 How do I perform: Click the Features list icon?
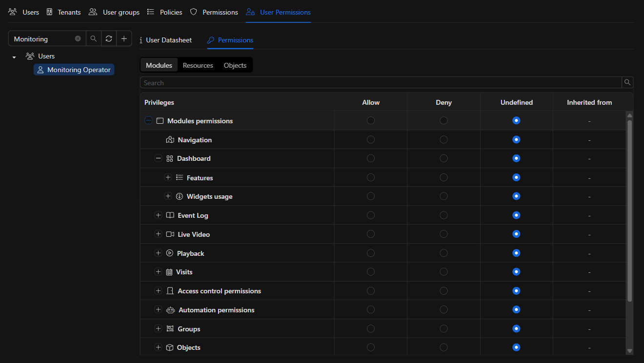coord(180,177)
